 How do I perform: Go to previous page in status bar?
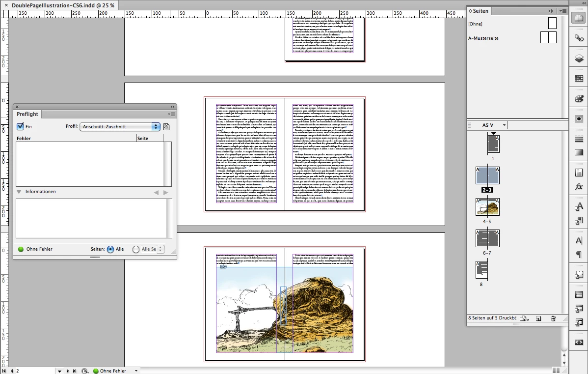coord(11,371)
